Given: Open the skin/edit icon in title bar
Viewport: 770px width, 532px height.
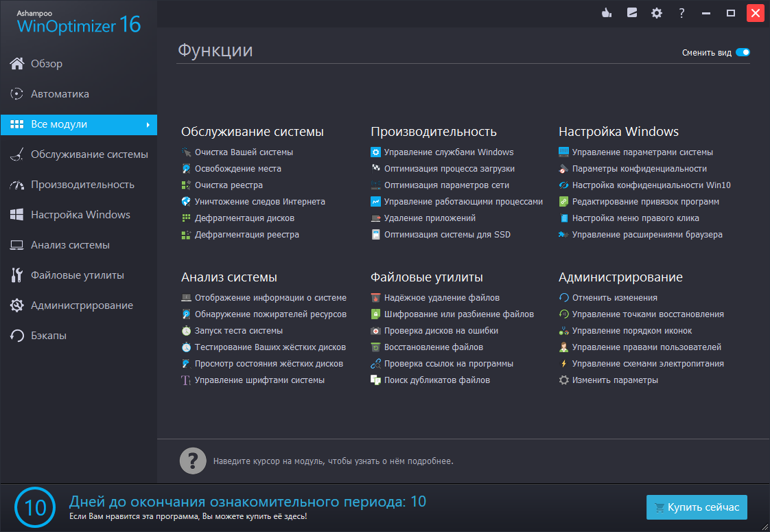Looking at the screenshot, I should click(632, 13).
